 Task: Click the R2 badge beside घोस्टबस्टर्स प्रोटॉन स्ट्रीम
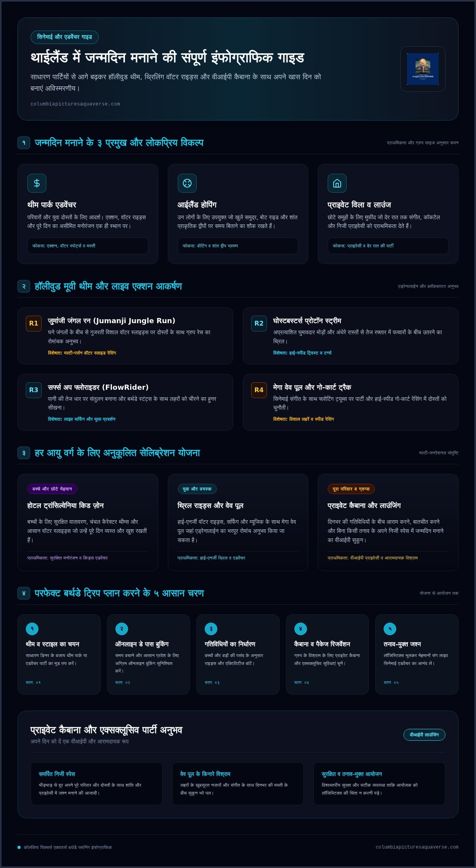coord(259,323)
